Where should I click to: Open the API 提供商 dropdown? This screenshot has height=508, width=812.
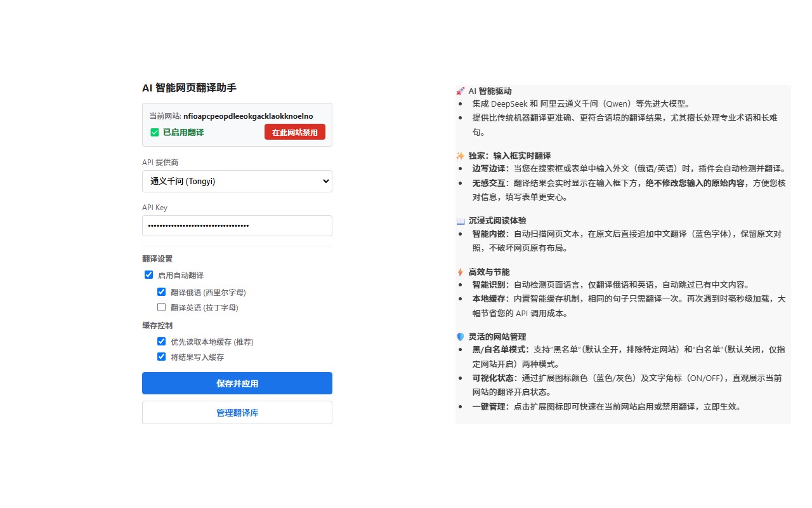point(237,181)
